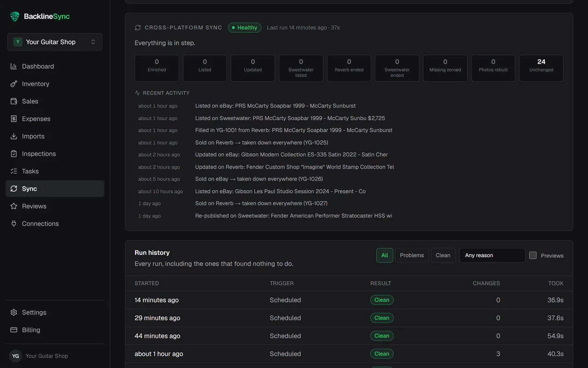
Task: Click the Started column header
Action: pos(147,283)
